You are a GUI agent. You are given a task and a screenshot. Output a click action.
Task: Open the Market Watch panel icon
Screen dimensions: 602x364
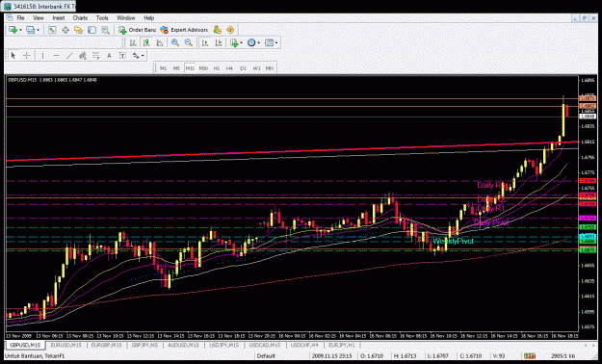52,30
